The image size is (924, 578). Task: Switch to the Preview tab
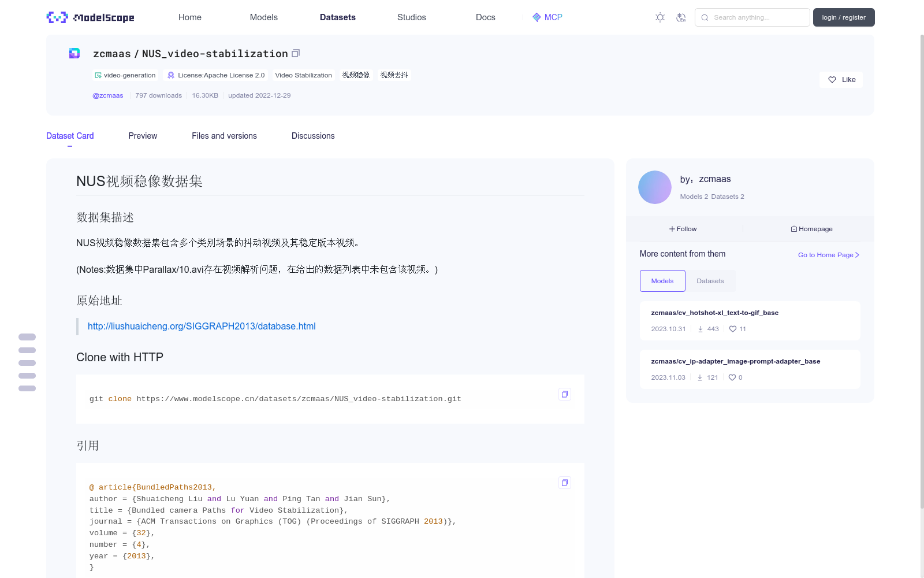click(x=143, y=136)
